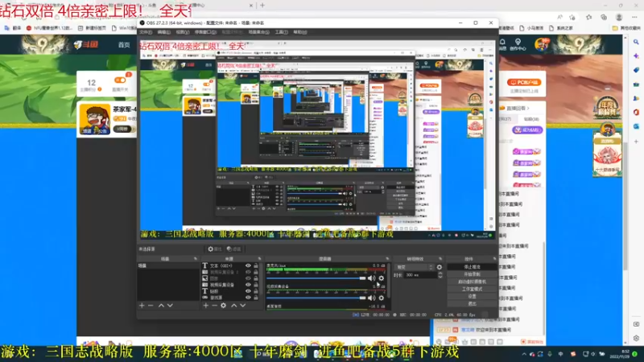
Task: Show the 视频采集设备 2 source
Action: pyautogui.click(x=248, y=272)
